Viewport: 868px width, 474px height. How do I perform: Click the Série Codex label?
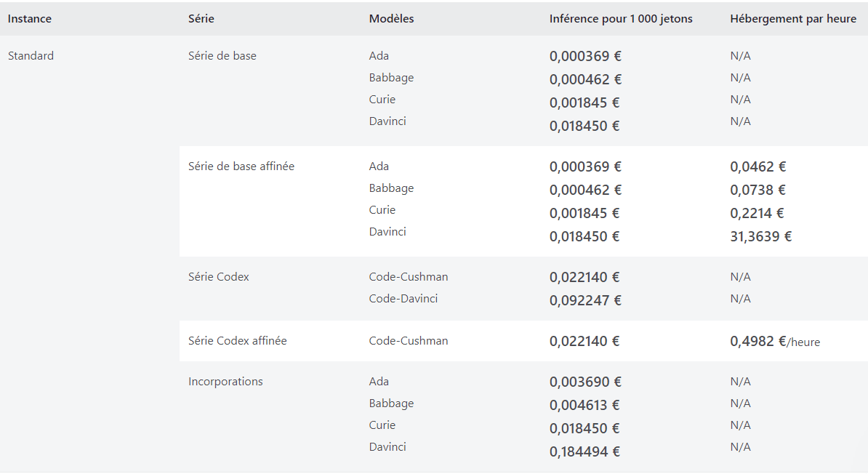219,277
